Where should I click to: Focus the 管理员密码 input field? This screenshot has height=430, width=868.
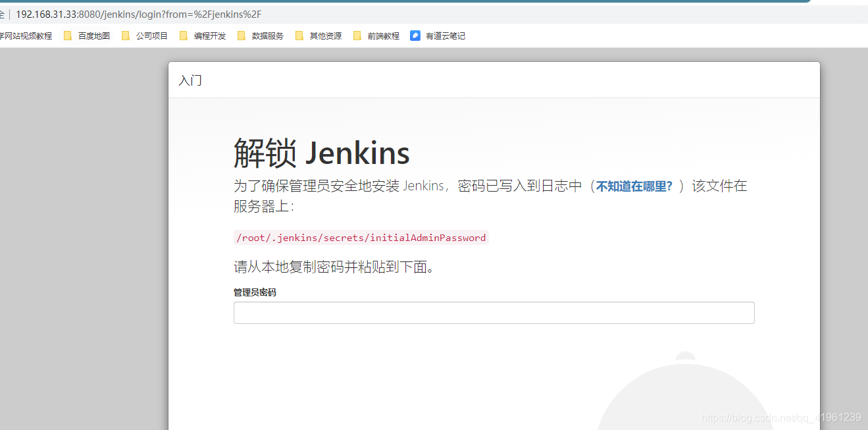494,313
